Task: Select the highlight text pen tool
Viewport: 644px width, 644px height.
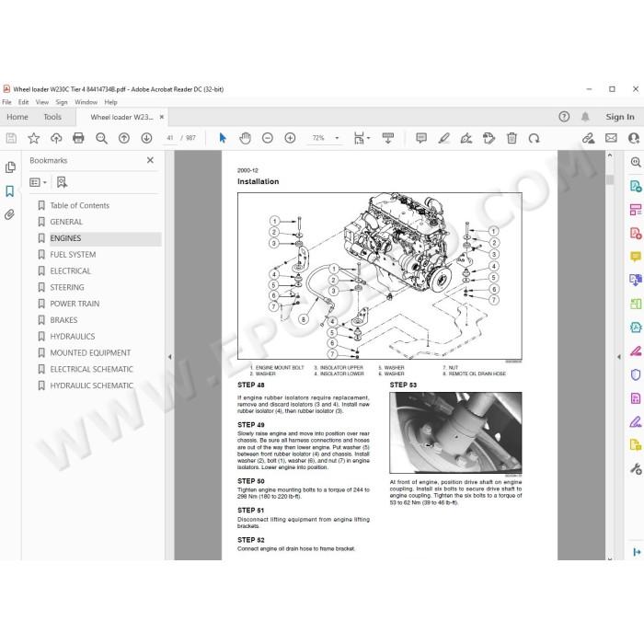Action: pyautogui.click(x=444, y=138)
